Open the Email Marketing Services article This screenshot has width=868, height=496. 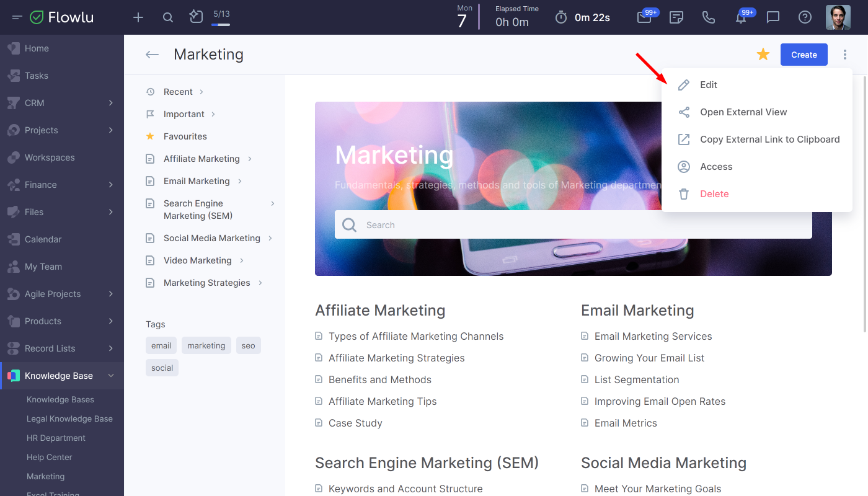tap(653, 336)
